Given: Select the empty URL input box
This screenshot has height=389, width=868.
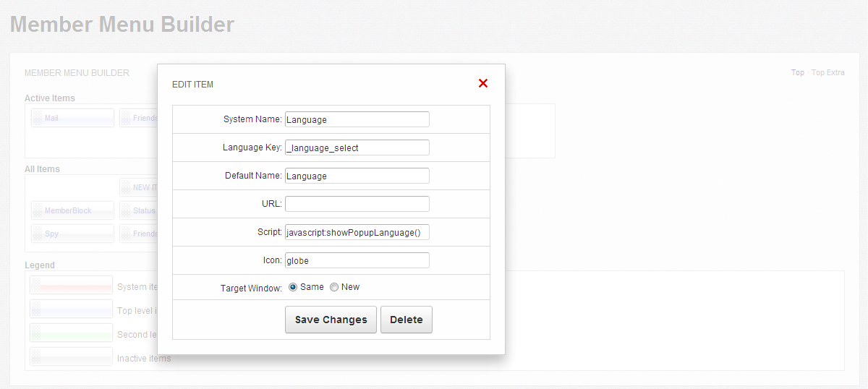Looking at the screenshot, I should click(x=357, y=204).
